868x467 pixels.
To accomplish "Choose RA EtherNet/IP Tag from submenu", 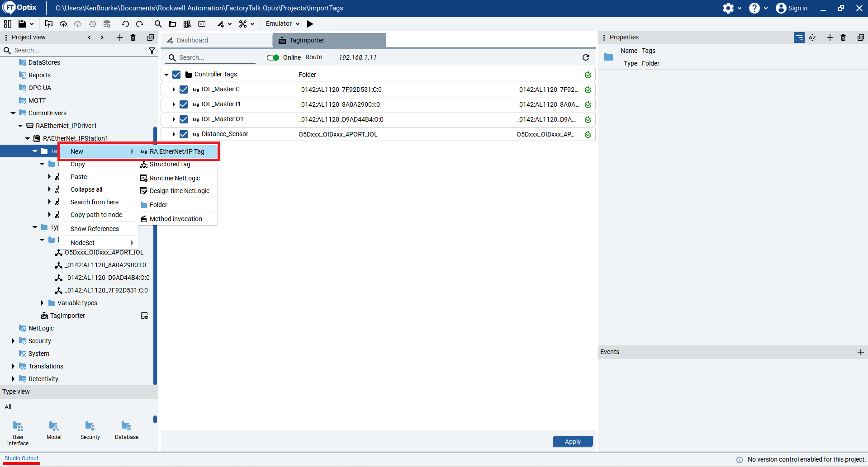I will point(177,151).
